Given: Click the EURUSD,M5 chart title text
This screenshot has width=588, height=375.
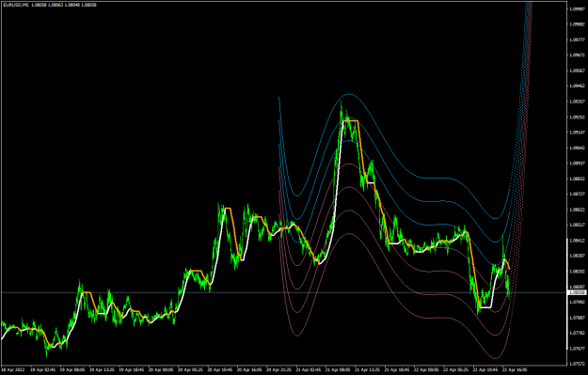Looking at the screenshot, I should tap(16, 5).
